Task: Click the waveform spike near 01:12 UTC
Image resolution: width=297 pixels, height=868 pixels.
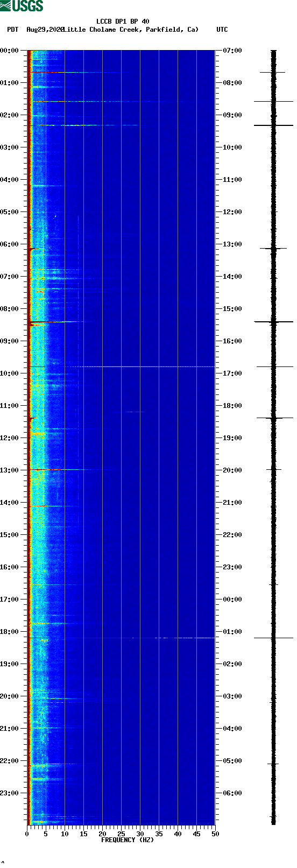Action: (x=273, y=638)
